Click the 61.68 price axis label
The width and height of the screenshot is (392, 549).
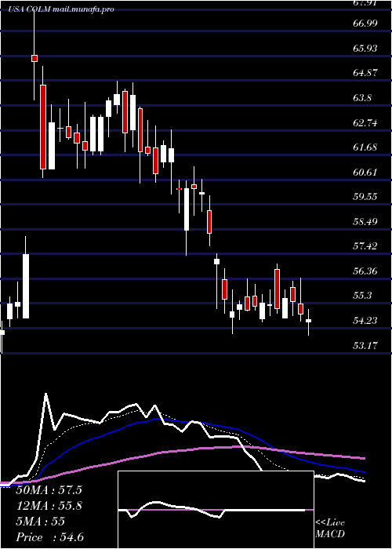pos(365,147)
